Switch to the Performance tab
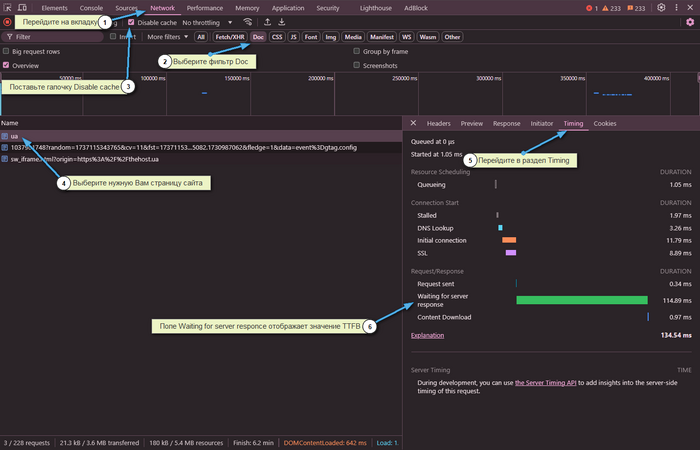 (204, 8)
